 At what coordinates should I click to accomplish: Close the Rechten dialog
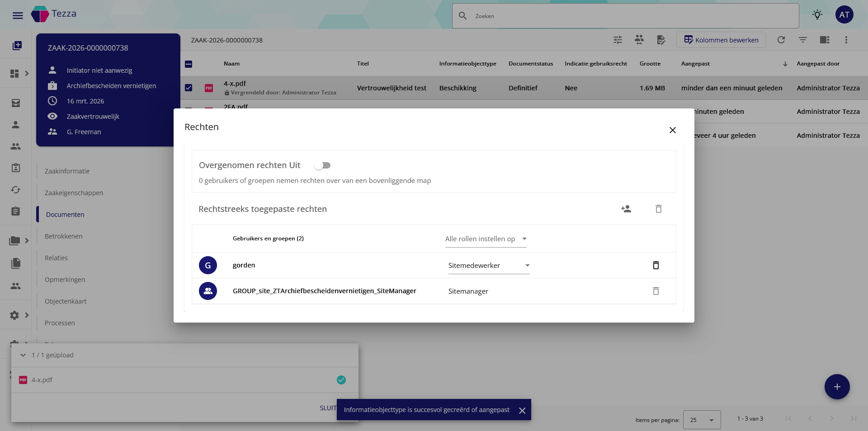pyautogui.click(x=672, y=130)
